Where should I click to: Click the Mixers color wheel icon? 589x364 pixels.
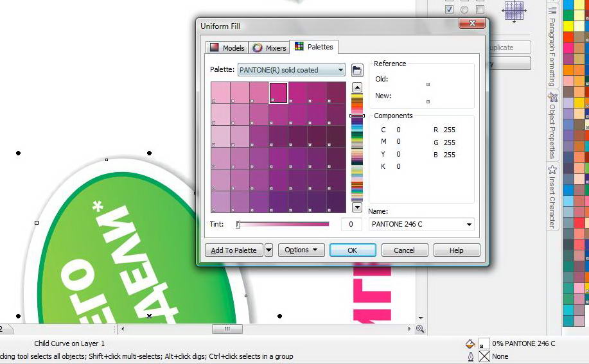(258, 48)
